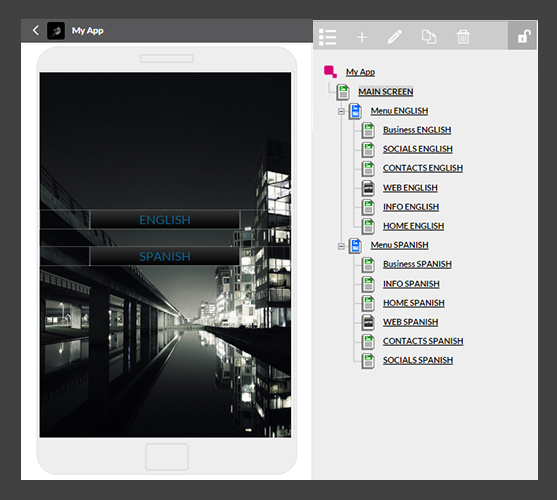Click the plus icon to add a page

(x=362, y=37)
